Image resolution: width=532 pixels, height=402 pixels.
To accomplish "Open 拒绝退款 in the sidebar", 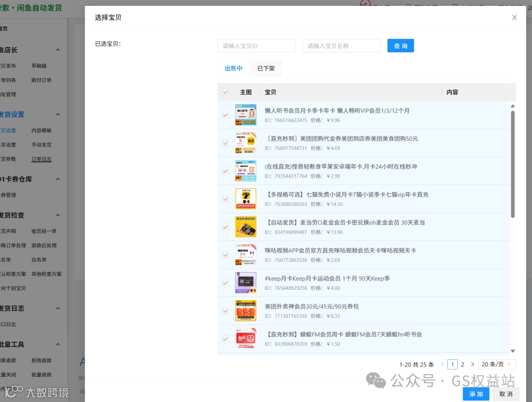I will pyautogui.click(x=41, y=360).
